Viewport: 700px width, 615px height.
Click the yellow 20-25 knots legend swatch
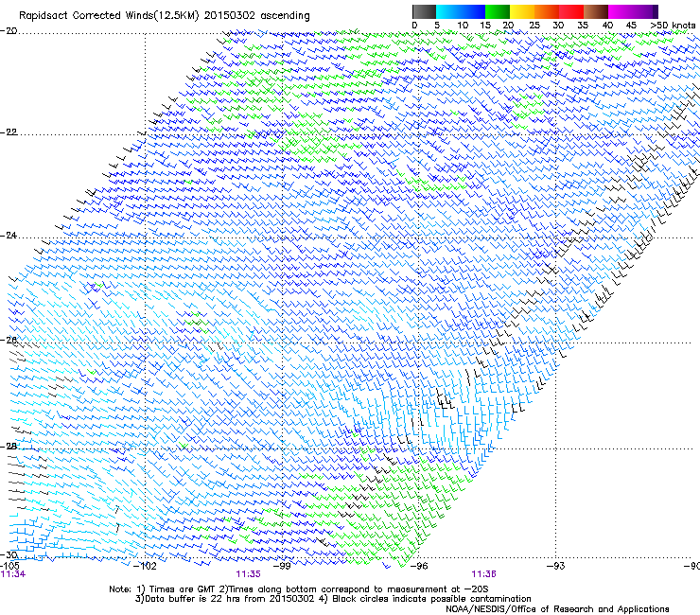click(522, 11)
